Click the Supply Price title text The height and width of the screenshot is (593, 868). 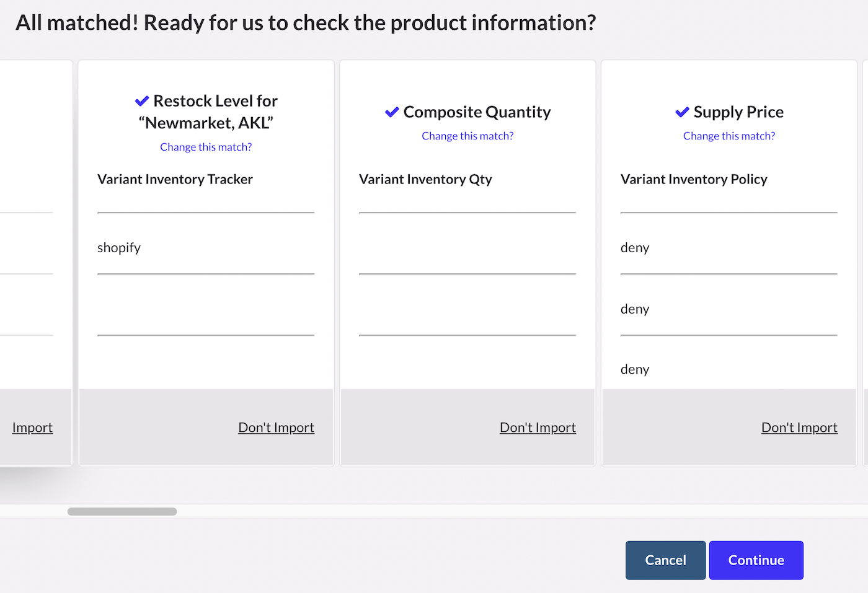coord(738,112)
